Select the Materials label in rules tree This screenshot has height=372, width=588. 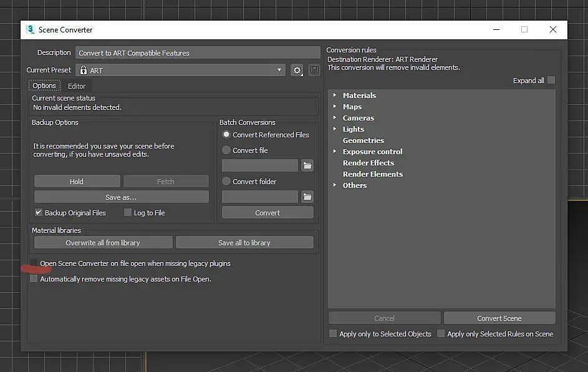coord(359,95)
